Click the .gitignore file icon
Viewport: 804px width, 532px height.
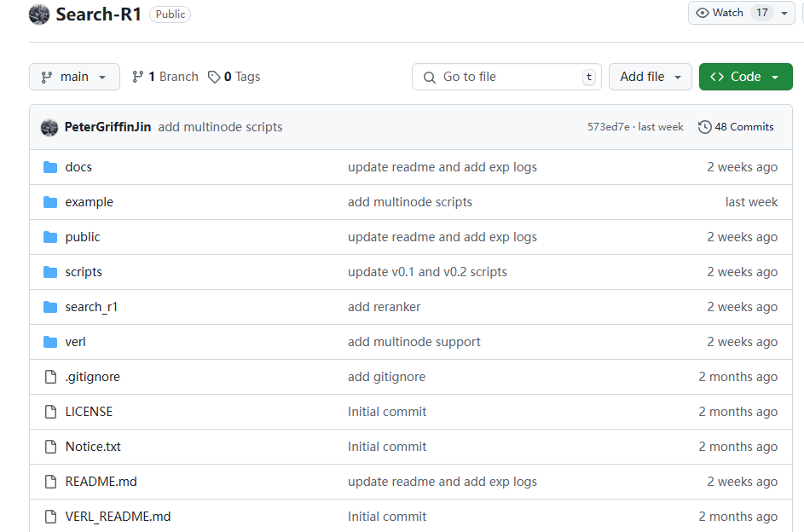[50, 377]
